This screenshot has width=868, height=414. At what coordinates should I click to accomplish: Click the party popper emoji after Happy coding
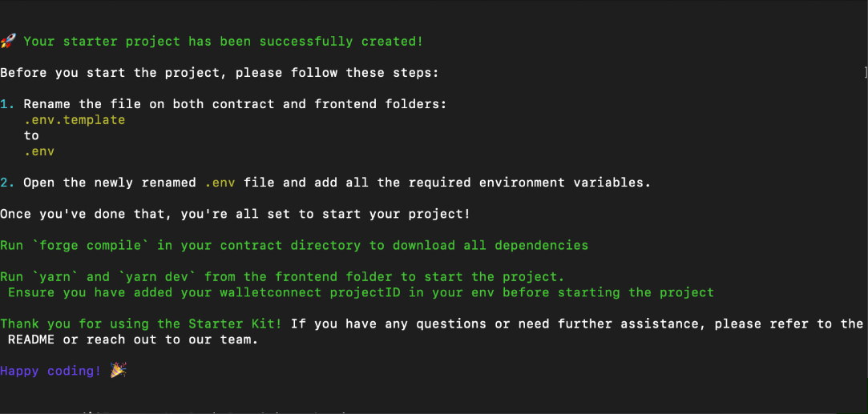(x=118, y=370)
